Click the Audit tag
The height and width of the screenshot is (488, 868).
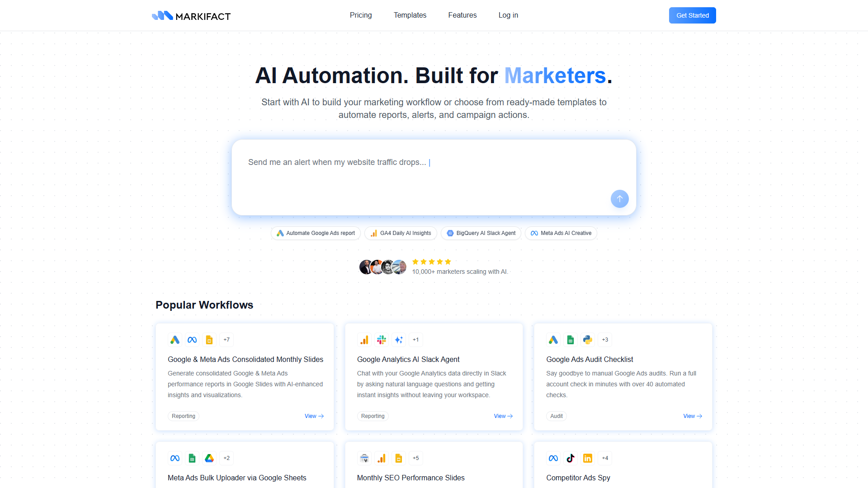click(557, 416)
